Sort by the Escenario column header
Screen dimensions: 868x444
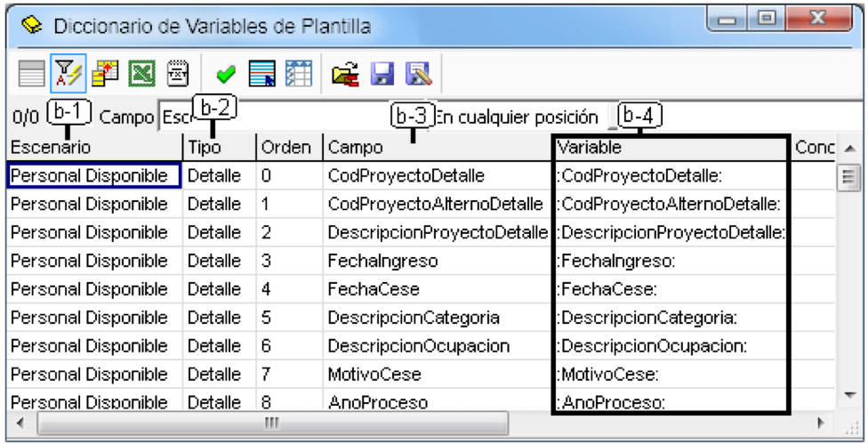click(x=94, y=148)
